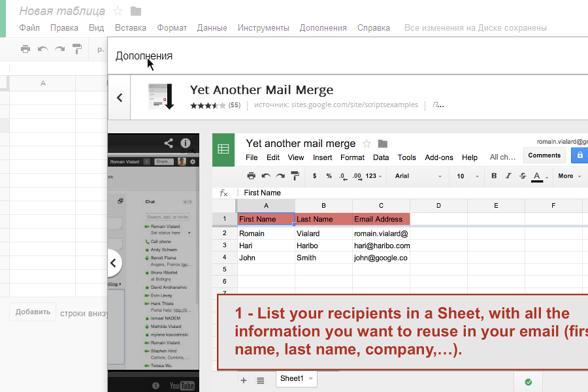Click paint format icon in preview toolbar
This screenshot has width=588, height=392.
click(295, 176)
